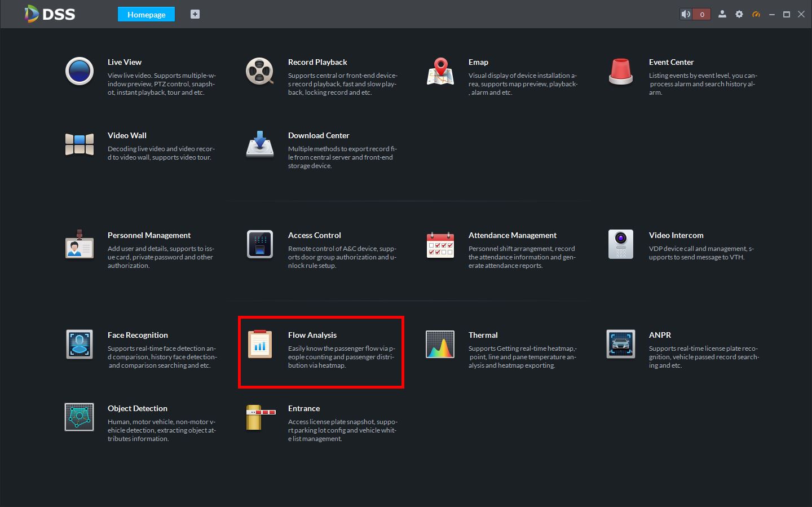Click the Object Detection description text
The image size is (812, 507).
click(162, 430)
